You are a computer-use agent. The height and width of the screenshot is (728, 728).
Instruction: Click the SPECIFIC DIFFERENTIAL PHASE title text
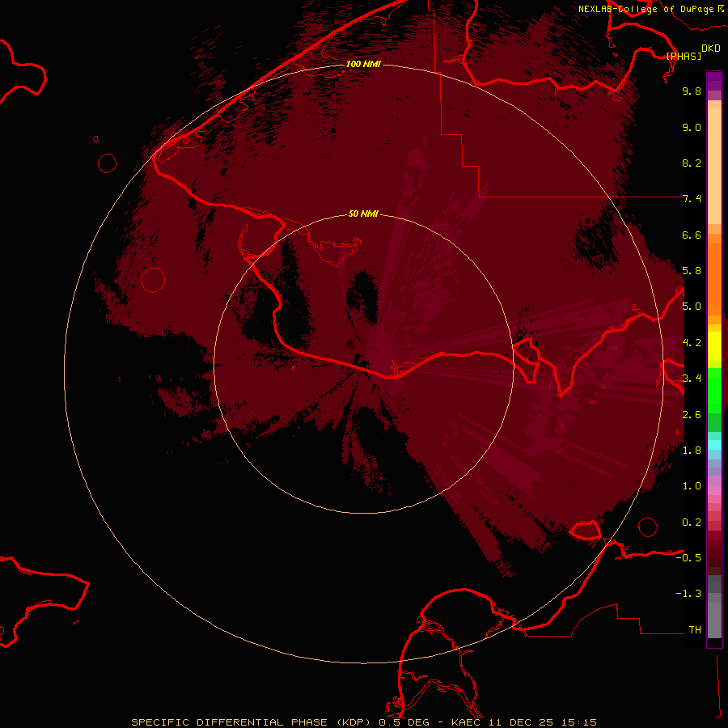pos(231,722)
